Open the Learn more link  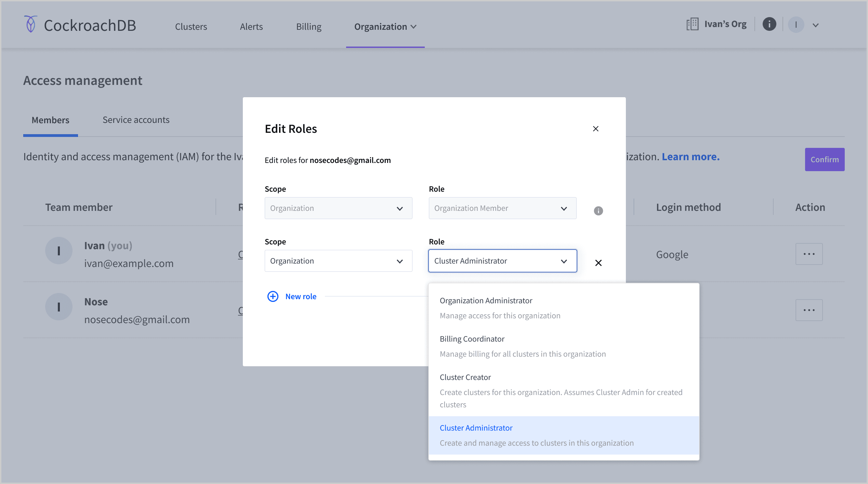691,156
